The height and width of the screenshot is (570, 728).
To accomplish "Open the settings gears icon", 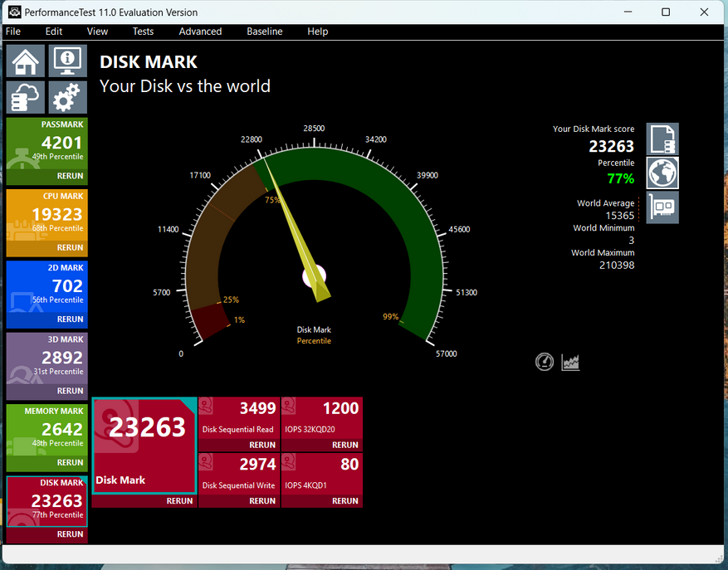I will coord(68,97).
